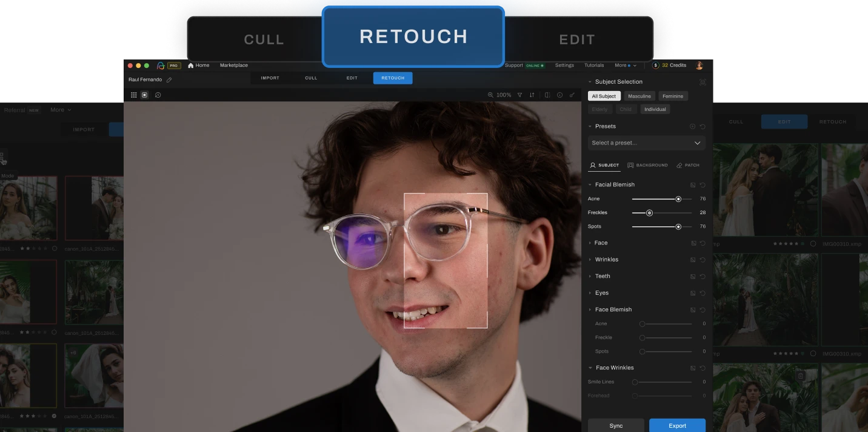This screenshot has width=868, height=432.
Task: Open the More menu in top bar
Action: (626, 66)
